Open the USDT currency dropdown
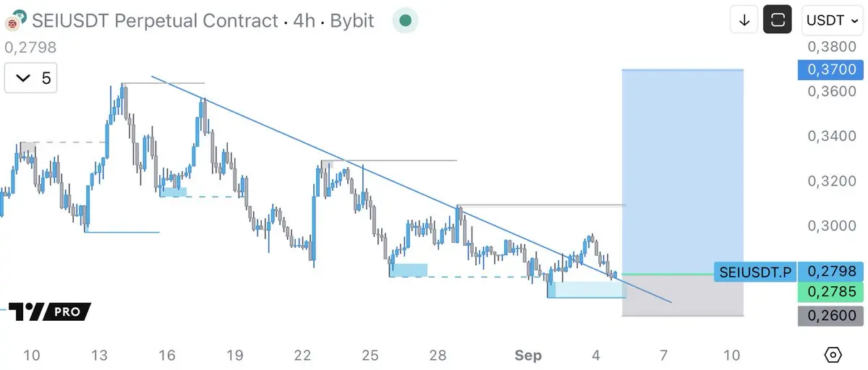This screenshot has height=370, width=868. (x=832, y=20)
